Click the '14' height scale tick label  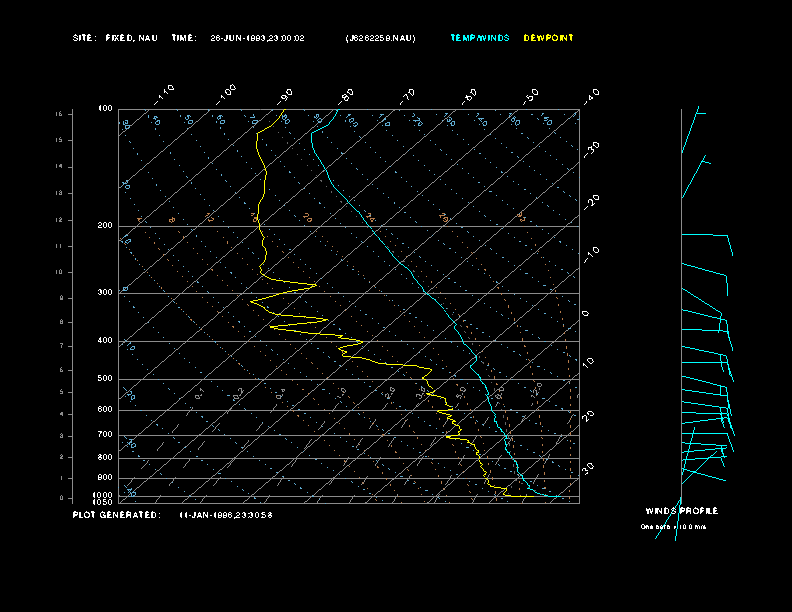coord(59,167)
